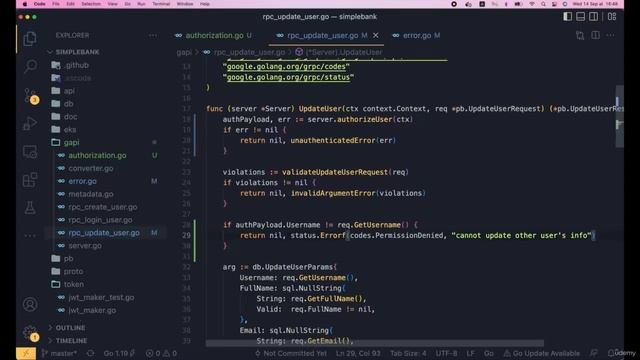The width and height of the screenshot is (640, 360).
Task: Change UTF-8 file encoding
Action: [446, 353]
